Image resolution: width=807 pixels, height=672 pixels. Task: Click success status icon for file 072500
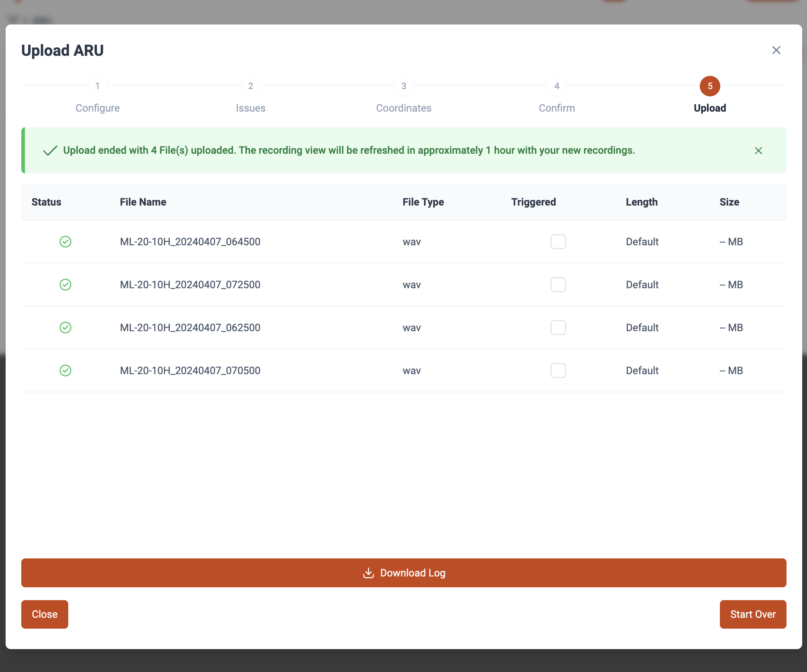coord(65,285)
